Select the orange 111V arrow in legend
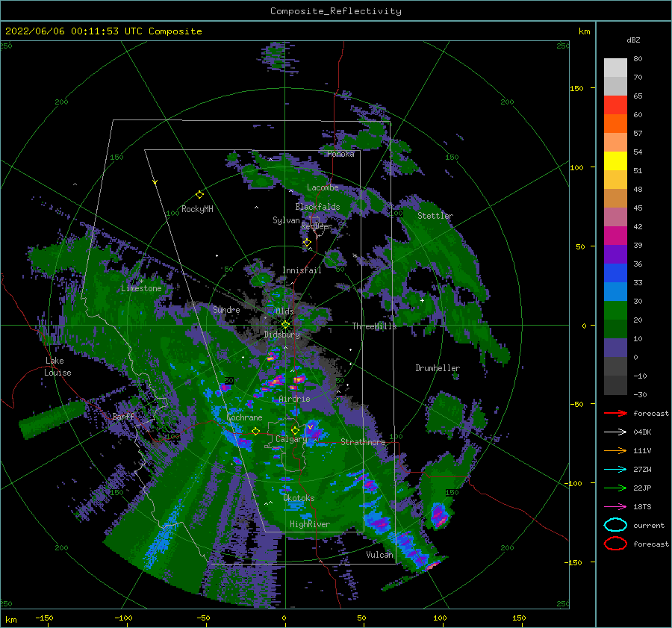 (x=615, y=450)
